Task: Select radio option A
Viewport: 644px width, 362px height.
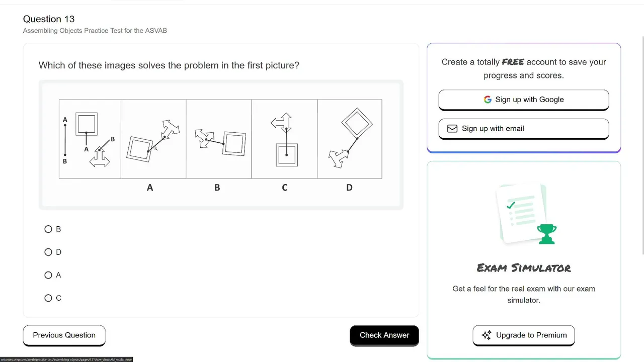Action: pos(48,276)
